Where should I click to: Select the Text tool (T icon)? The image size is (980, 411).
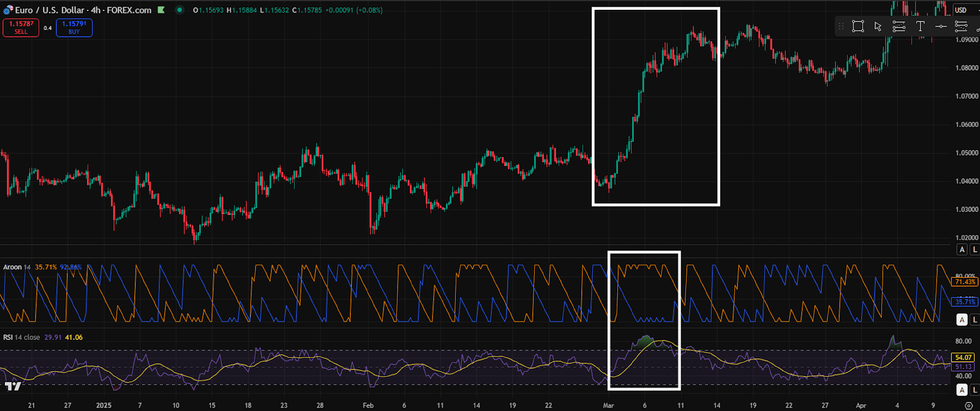point(920,26)
